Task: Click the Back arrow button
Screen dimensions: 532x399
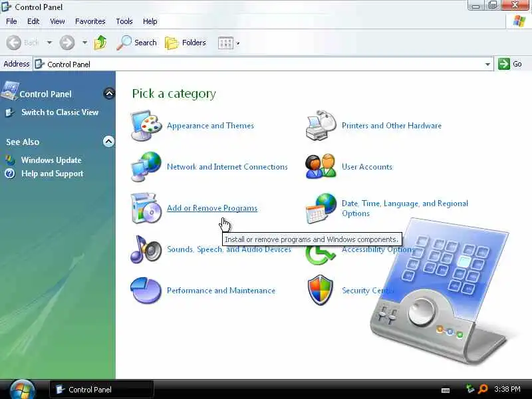Action: tap(14, 43)
